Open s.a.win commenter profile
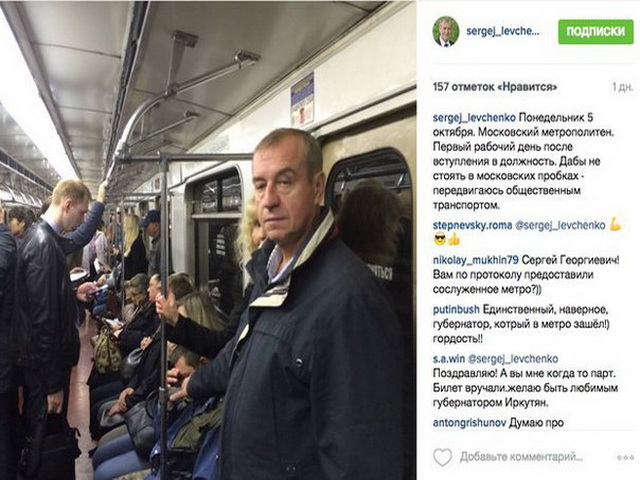 click(449, 359)
